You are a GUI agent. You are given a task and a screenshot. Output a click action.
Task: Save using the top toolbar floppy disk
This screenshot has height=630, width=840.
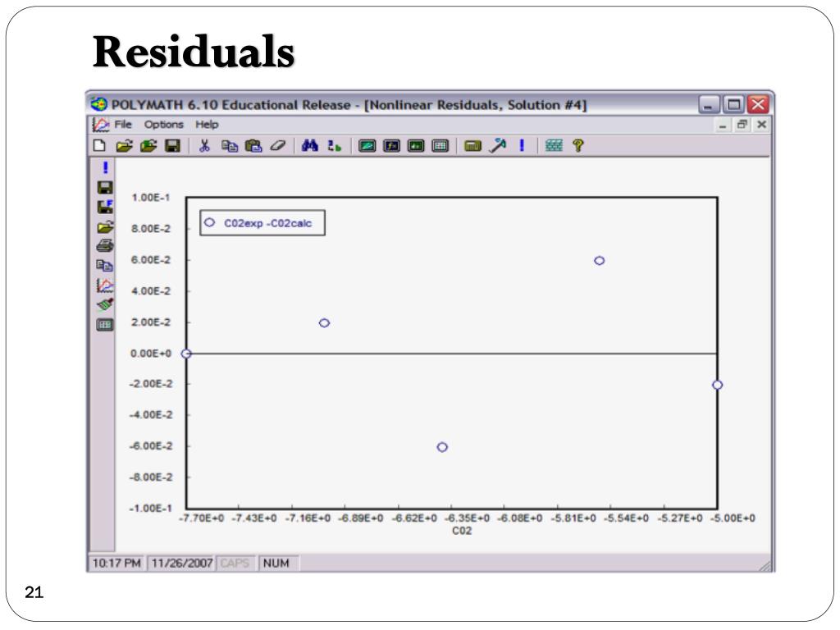(x=172, y=146)
